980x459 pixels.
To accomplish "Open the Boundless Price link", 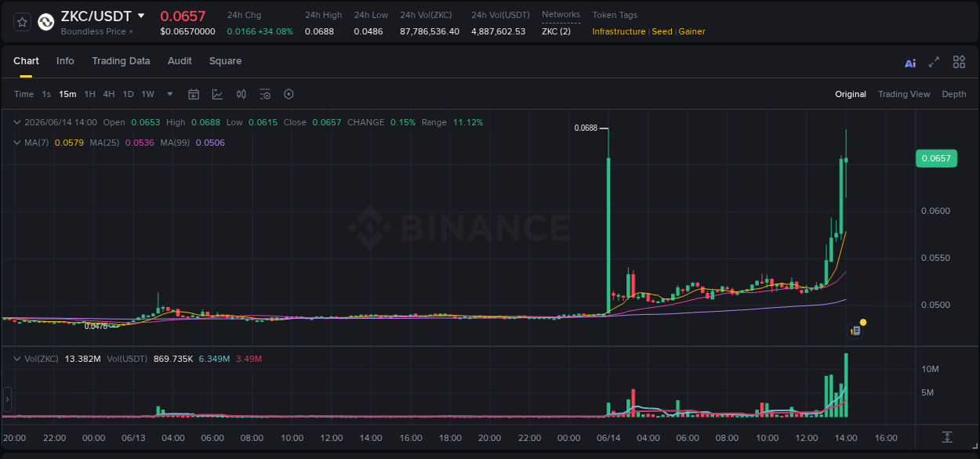I will (97, 31).
